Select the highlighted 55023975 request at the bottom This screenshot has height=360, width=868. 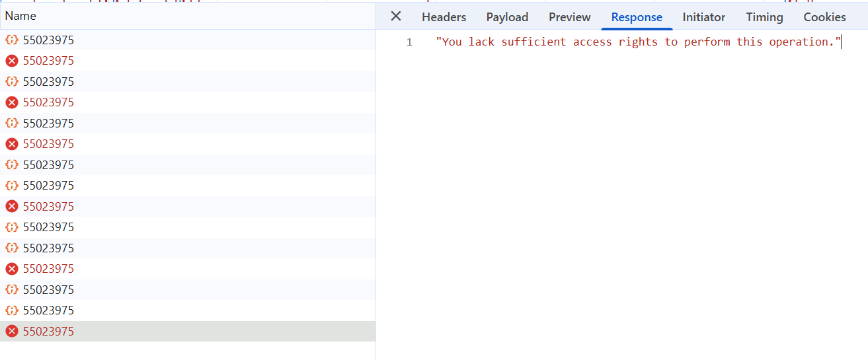tap(48, 331)
